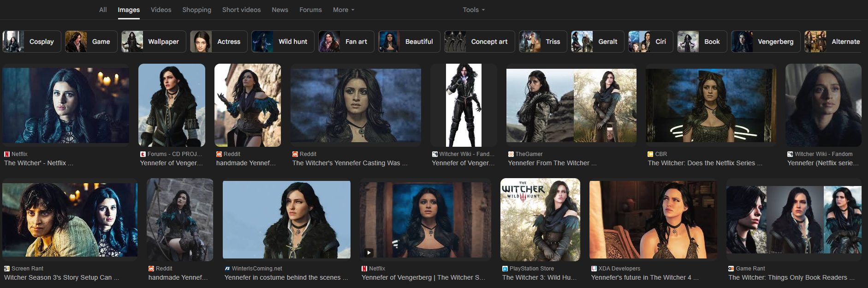The image size is (868, 288).
Task: Select the Wild hunt chip
Action: coord(283,42)
